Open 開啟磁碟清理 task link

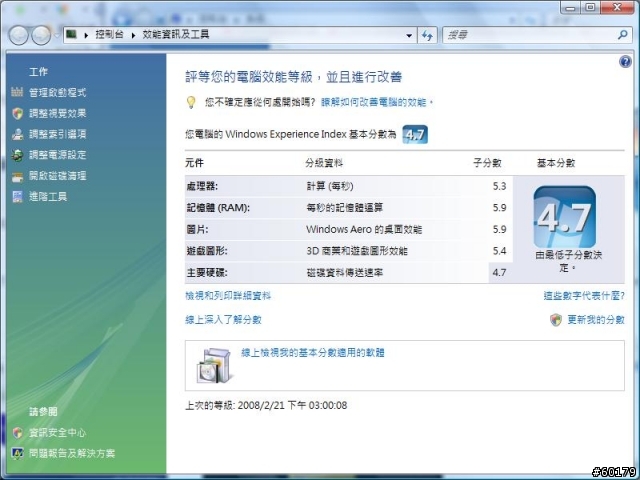(58, 176)
